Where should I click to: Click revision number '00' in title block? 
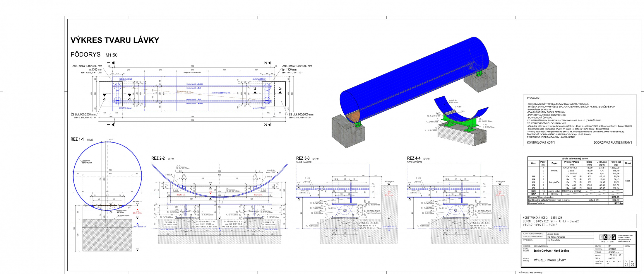click(632, 265)
